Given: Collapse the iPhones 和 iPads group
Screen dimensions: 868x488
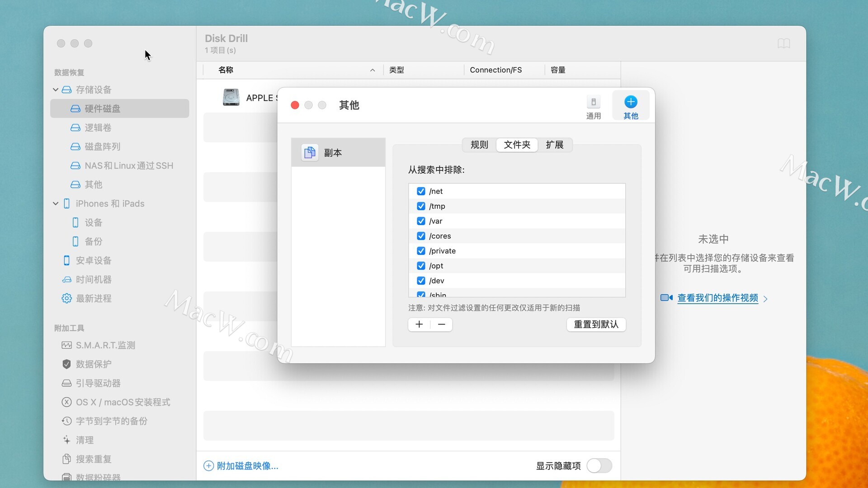Looking at the screenshot, I should tap(56, 203).
